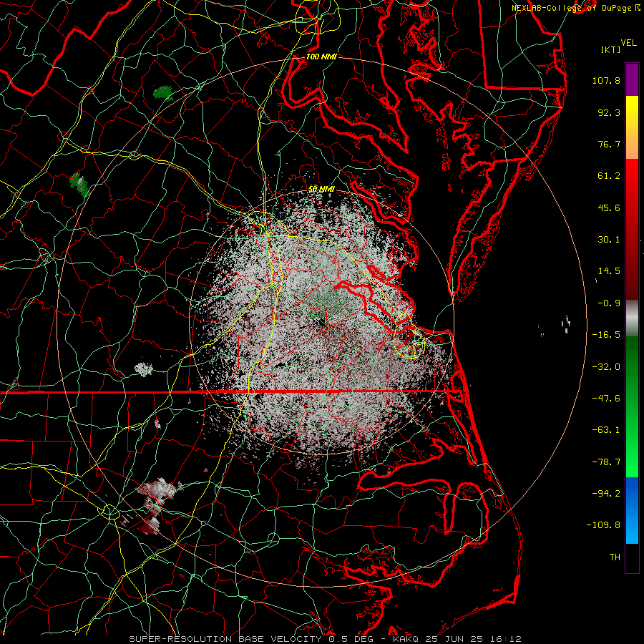Click the -63.1 velocity scale label

606,430
